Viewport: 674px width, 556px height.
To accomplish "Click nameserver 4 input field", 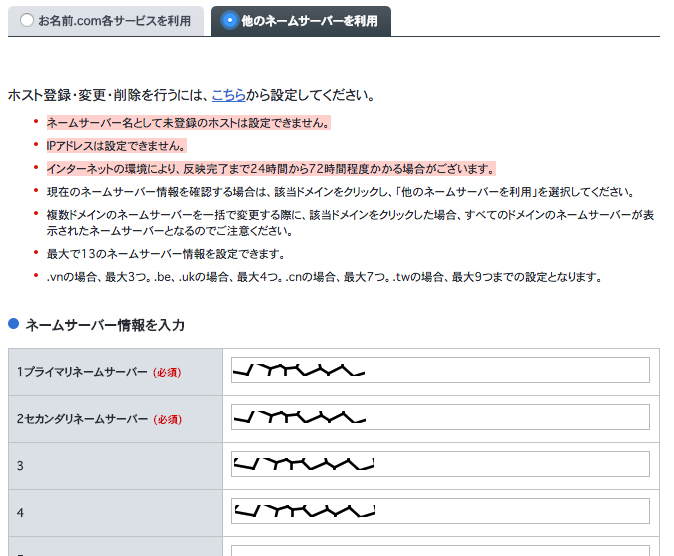I will pyautogui.click(x=440, y=511).
